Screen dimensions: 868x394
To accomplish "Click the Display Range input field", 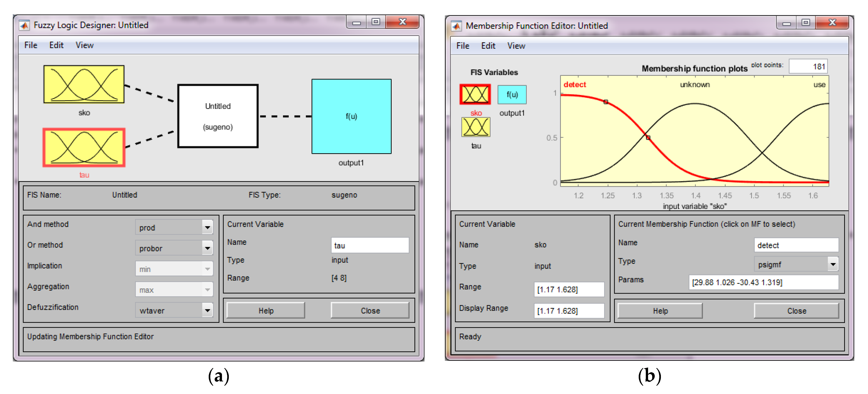I will [569, 311].
